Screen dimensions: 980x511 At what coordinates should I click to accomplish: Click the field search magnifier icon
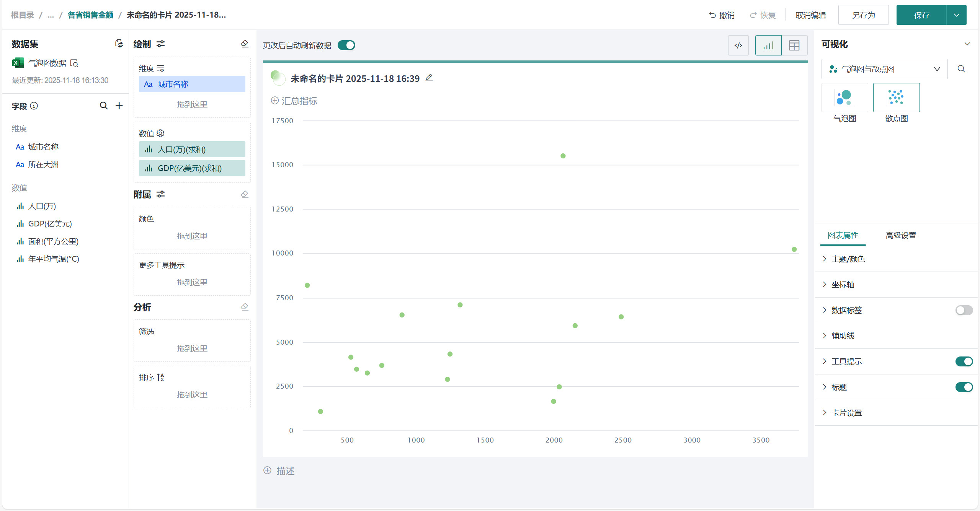click(x=103, y=106)
